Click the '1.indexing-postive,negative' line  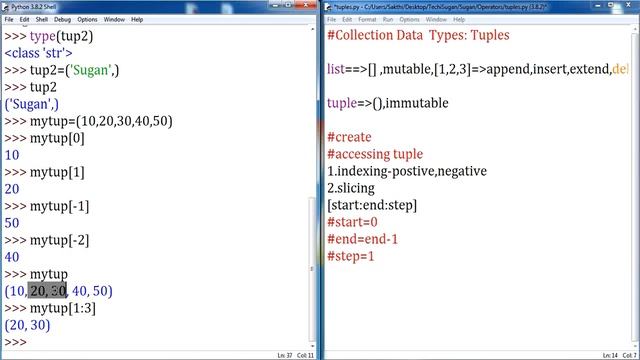click(x=407, y=171)
